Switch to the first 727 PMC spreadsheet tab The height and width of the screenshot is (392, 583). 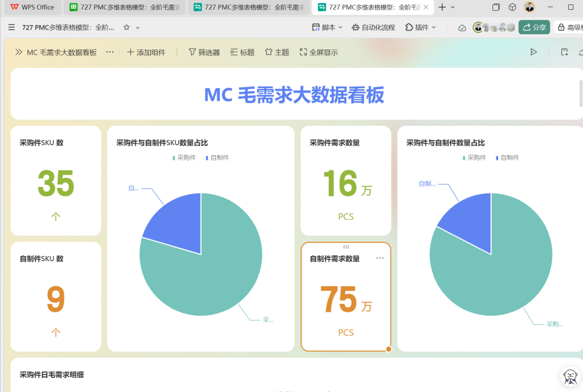[125, 7]
